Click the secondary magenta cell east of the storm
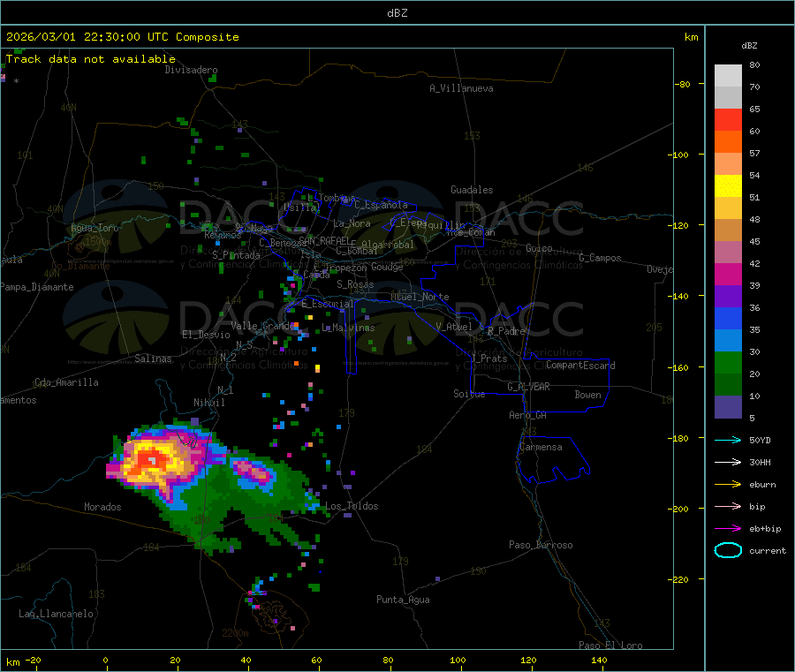Viewport: 795px width, 672px height. (254, 472)
